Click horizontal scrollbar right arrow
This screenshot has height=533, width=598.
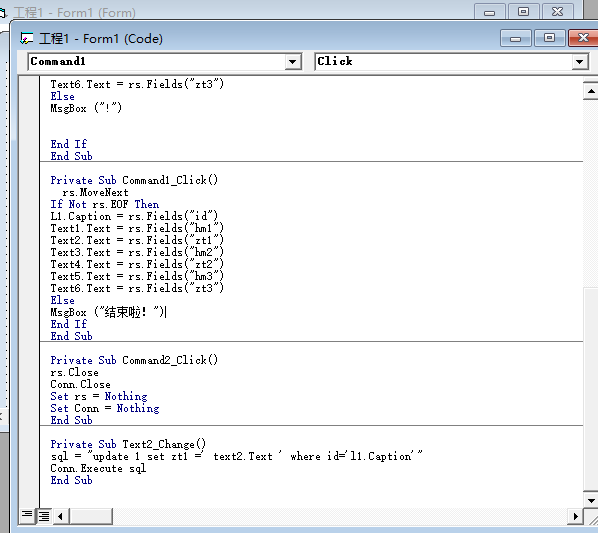coord(575,517)
